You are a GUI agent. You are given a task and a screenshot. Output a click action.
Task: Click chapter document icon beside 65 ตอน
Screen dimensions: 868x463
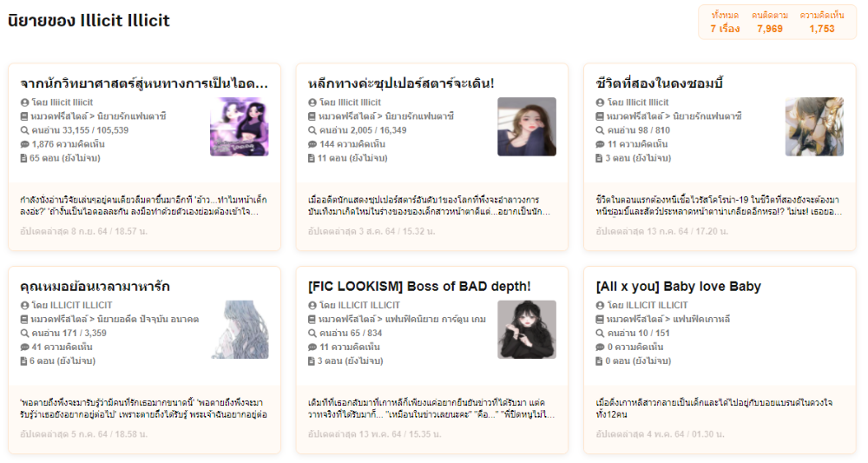[x=23, y=158]
